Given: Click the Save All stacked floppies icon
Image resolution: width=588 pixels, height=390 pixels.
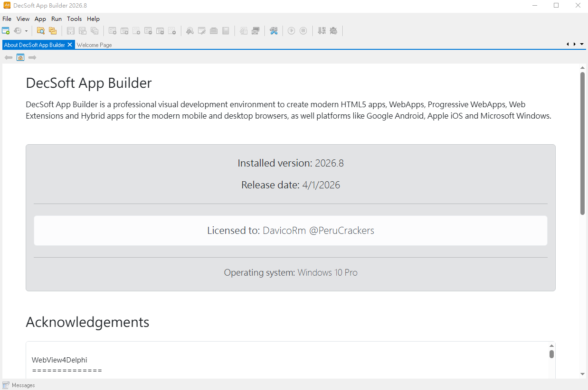Looking at the screenshot, I should (x=95, y=31).
